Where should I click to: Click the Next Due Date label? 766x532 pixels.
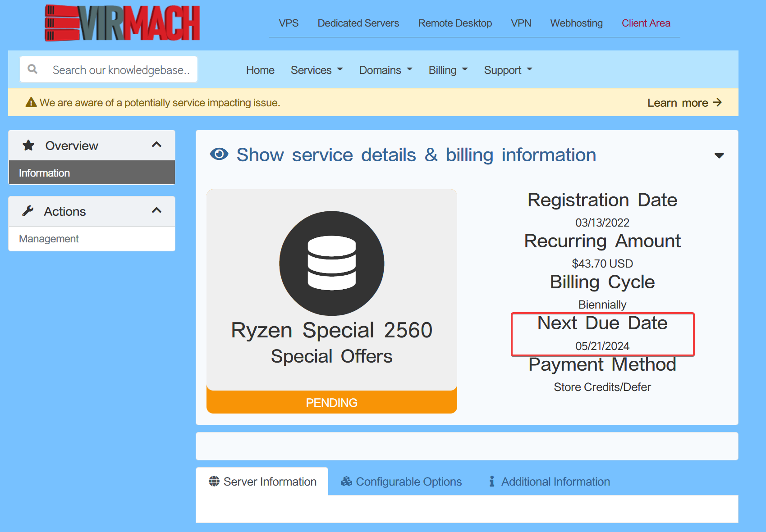tap(602, 323)
